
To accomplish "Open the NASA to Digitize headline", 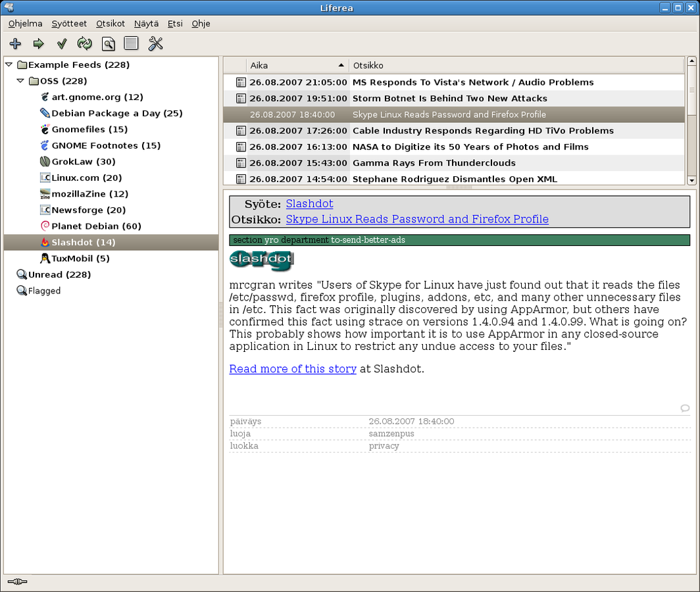I will (x=470, y=147).
